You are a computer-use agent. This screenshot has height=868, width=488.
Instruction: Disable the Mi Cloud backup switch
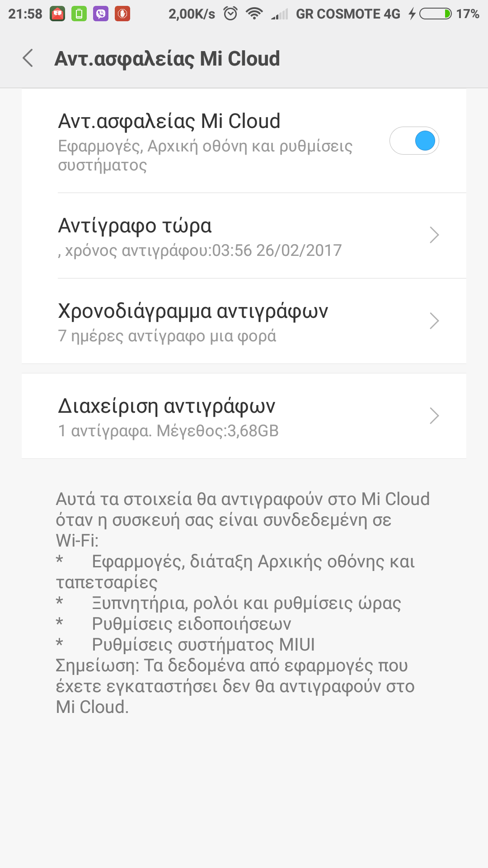click(x=414, y=141)
